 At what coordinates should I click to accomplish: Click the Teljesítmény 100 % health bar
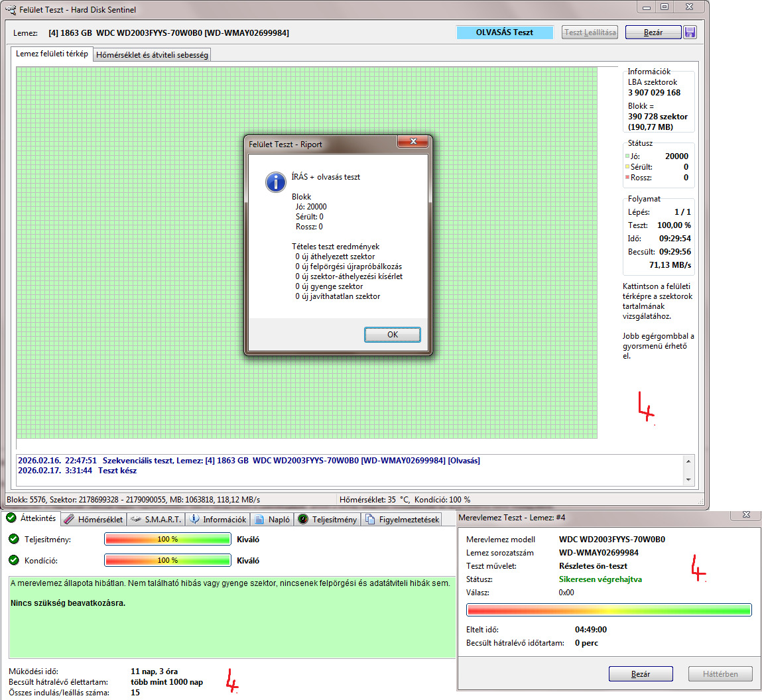[168, 539]
